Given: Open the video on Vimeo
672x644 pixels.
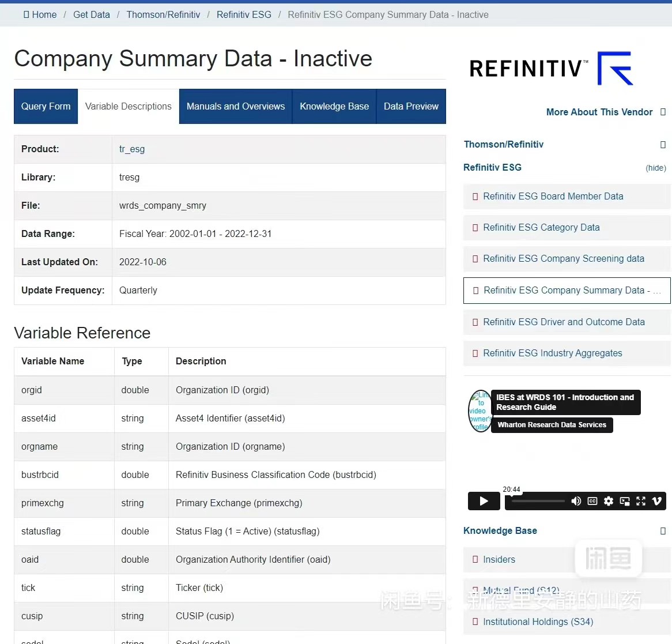Looking at the screenshot, I should click(x=656, y=501).
